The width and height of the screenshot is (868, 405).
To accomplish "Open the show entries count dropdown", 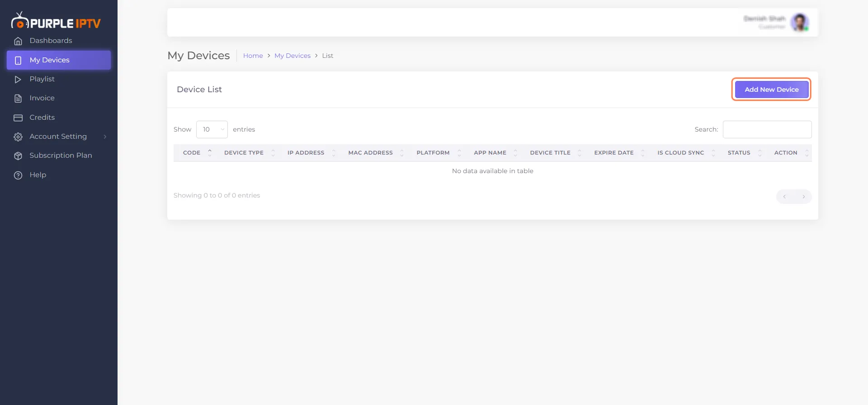I will pos(212,130).
